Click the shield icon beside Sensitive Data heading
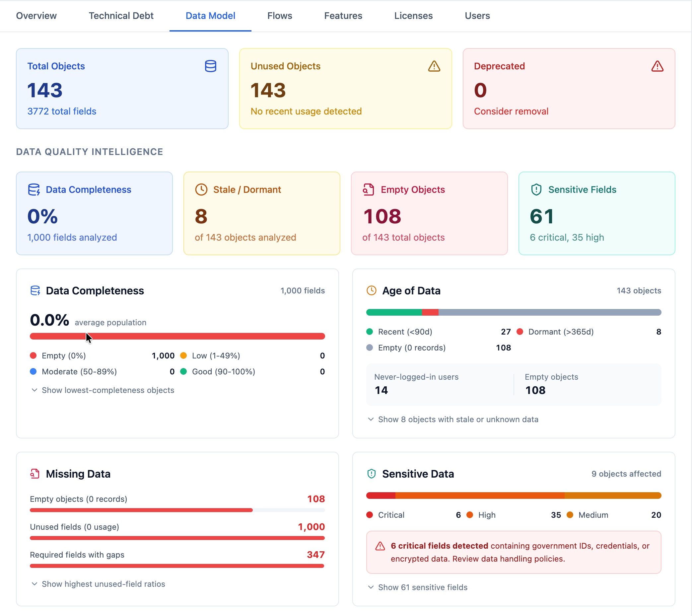This screenshot has height=616, width=692. point(371,474)
